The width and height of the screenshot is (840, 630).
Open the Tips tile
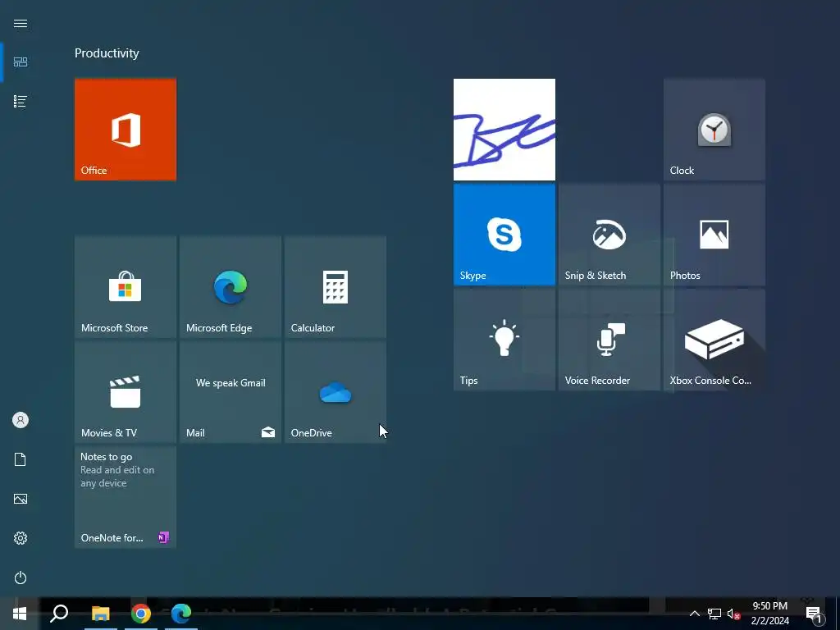[x=504, y=340]
